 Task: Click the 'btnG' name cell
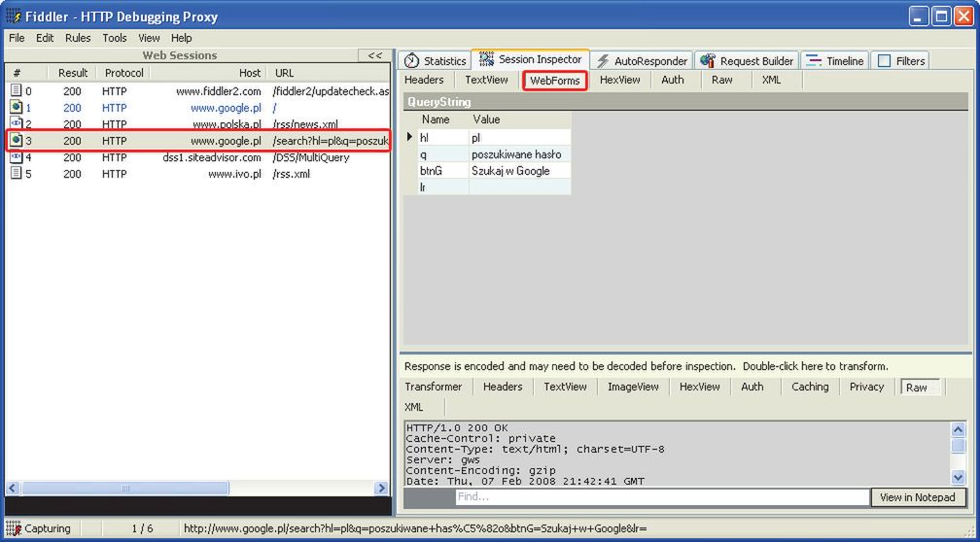(x=442, y=171)
